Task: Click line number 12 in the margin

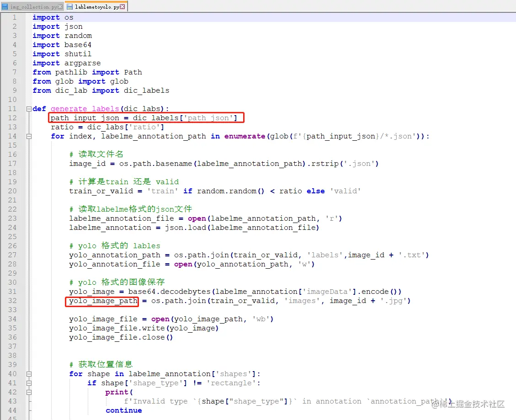Action: [x=12, y=118]
